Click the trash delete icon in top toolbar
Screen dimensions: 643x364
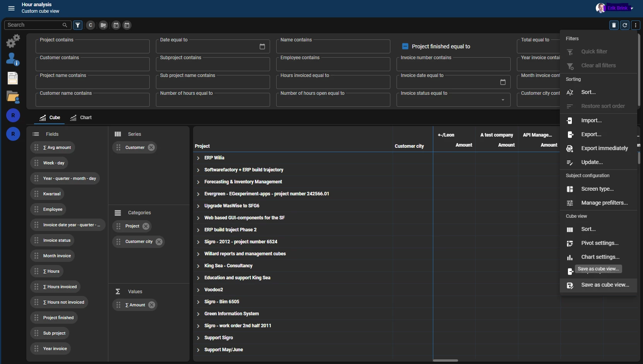(614, 25)
